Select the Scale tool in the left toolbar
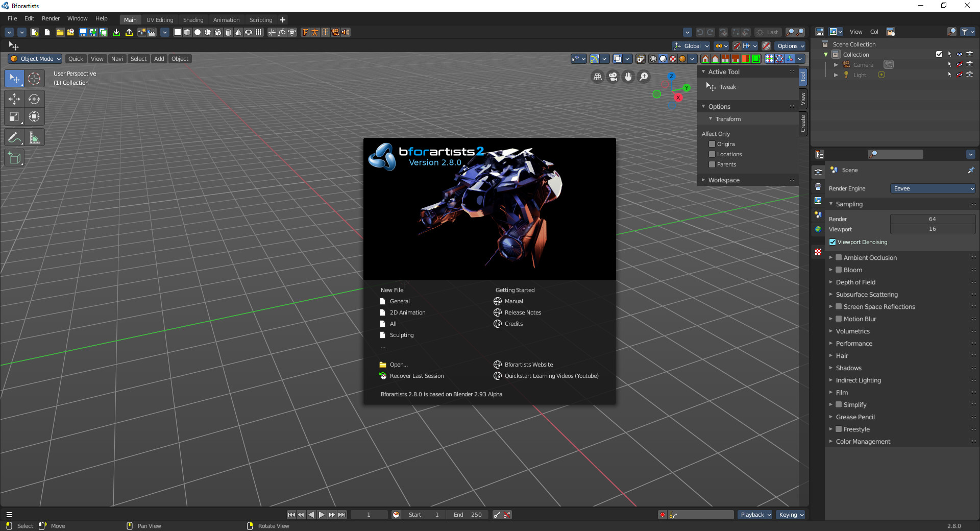 14,117
